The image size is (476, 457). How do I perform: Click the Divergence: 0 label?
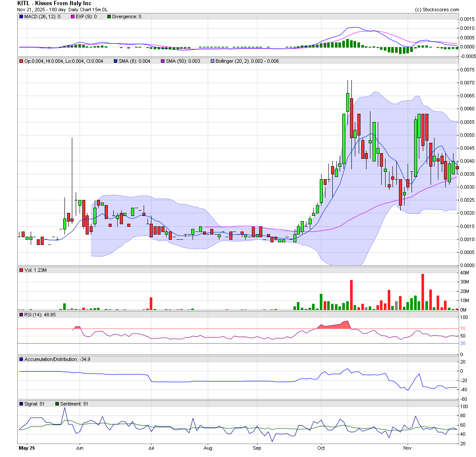pos(127,17)
